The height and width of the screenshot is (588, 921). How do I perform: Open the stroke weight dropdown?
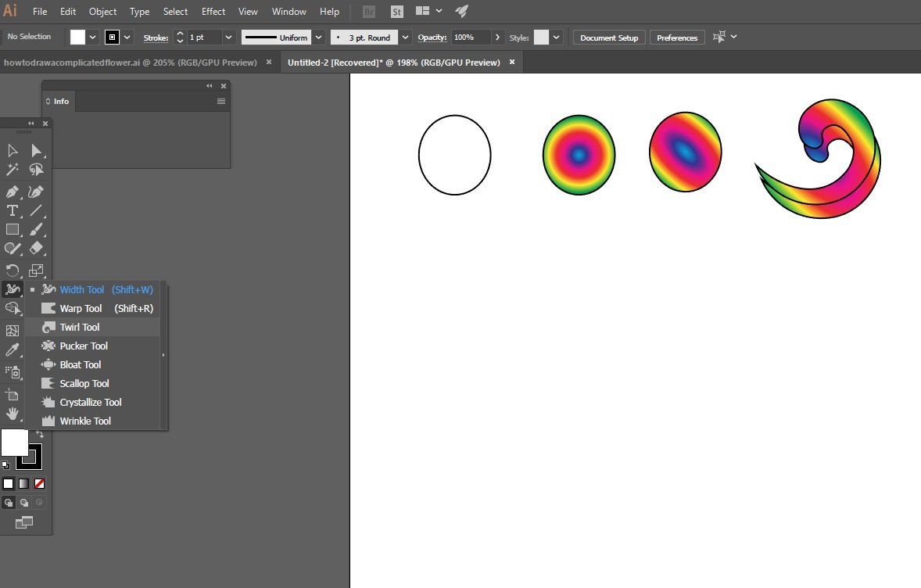pos(228,38)
